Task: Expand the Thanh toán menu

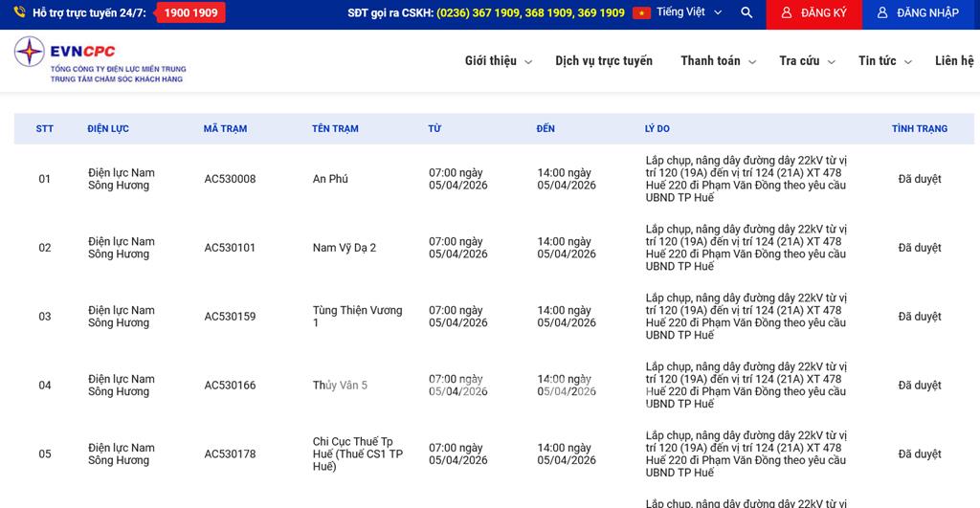Action: (x=718, y=61)
